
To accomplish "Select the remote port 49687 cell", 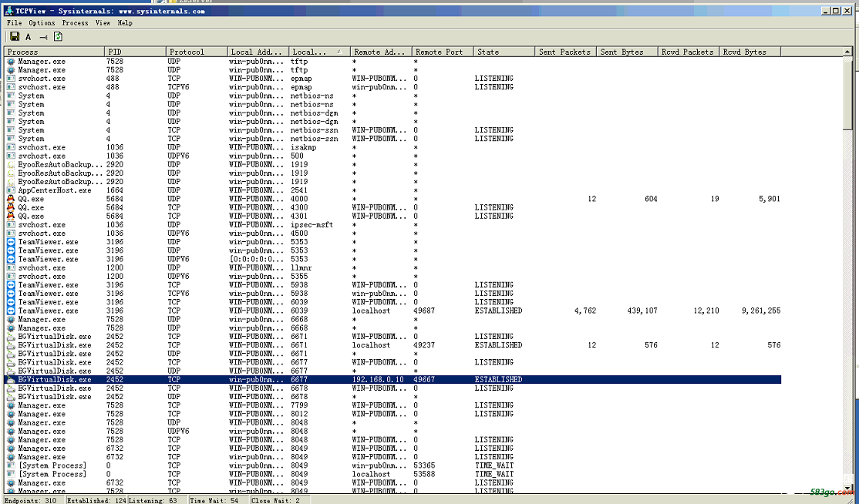I will pyautogui.click(x=424, y=311).
